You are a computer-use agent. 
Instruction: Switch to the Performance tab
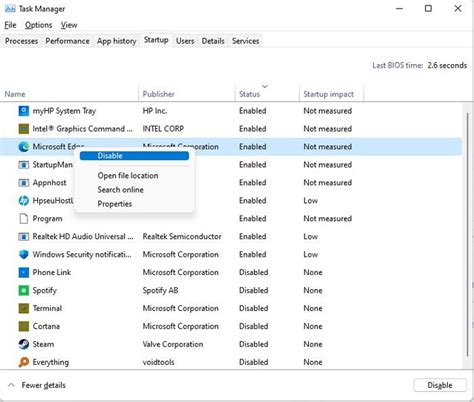(67, 41)
